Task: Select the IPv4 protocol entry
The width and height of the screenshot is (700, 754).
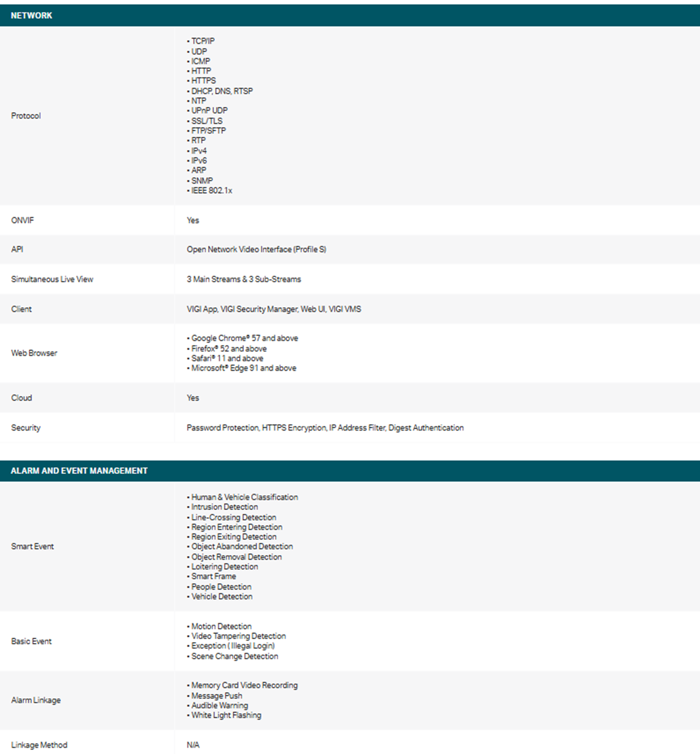Action: click(x=199, y=151)
